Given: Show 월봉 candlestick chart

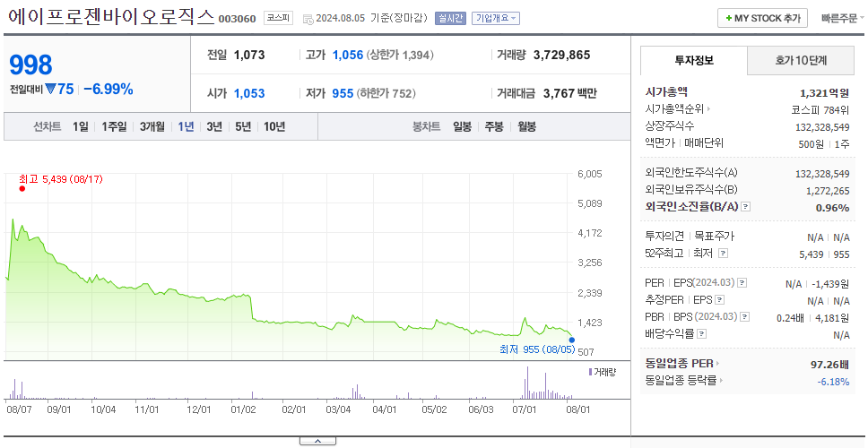Looking at the screenshot, I should tap(527, 126).
